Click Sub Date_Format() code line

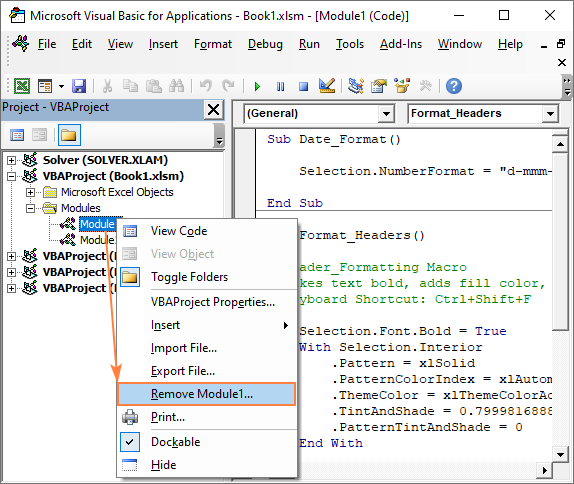(x=333, y=139)
